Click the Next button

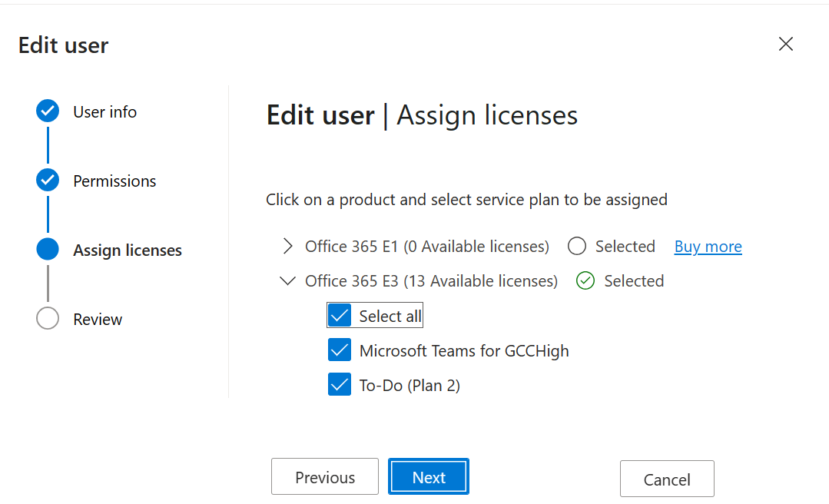point(429,476)
